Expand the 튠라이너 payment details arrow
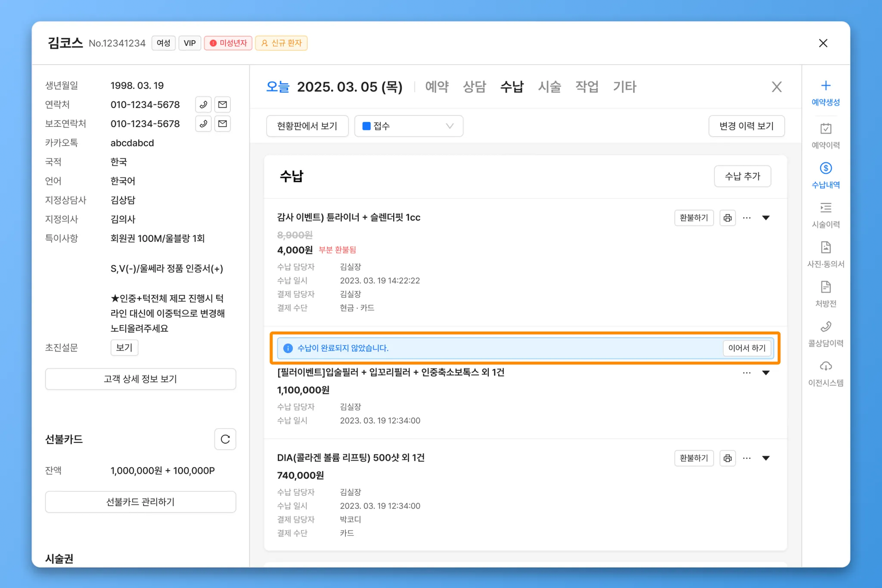This screenshot has width=882, height=588. point(766,218)
